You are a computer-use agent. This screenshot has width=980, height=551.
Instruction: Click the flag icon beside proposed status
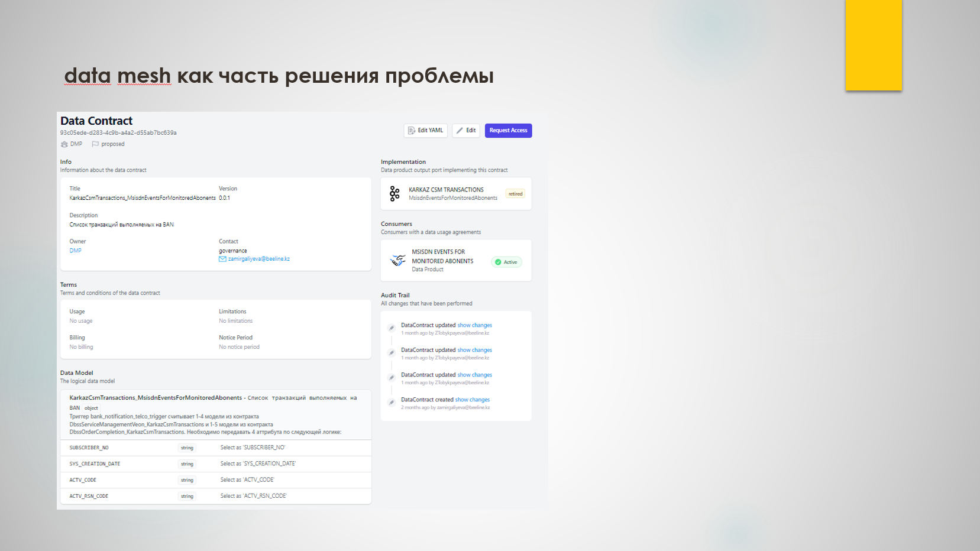click(95, 144)
